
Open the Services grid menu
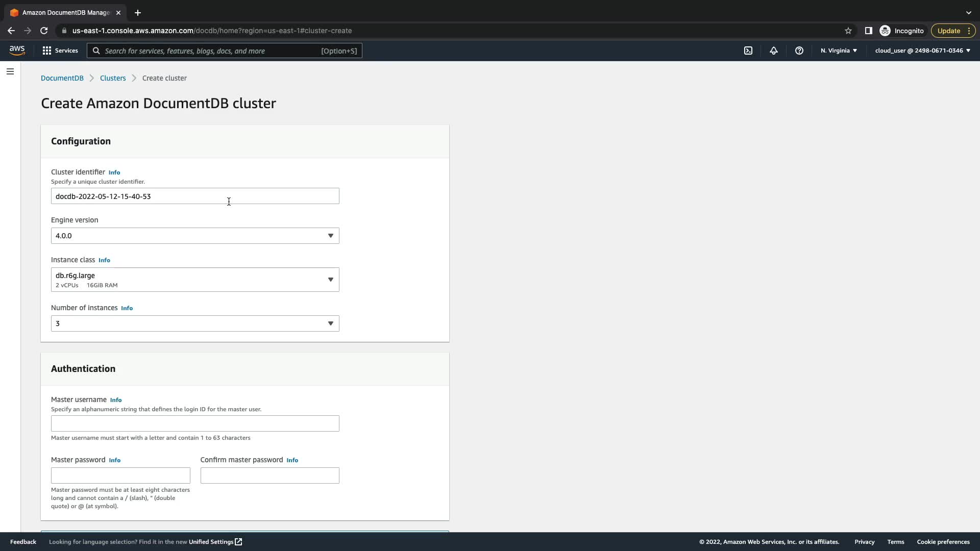click(x=60, y=51)
